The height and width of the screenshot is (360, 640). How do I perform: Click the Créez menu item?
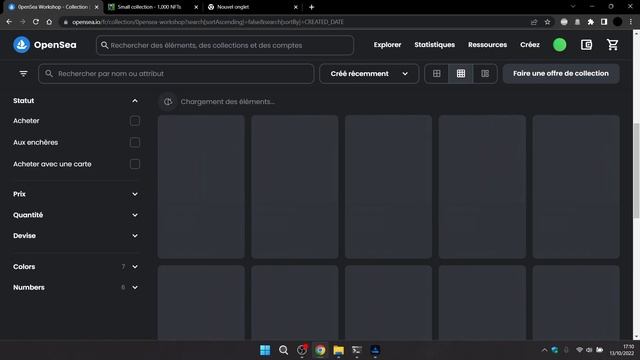pos(530,45)
